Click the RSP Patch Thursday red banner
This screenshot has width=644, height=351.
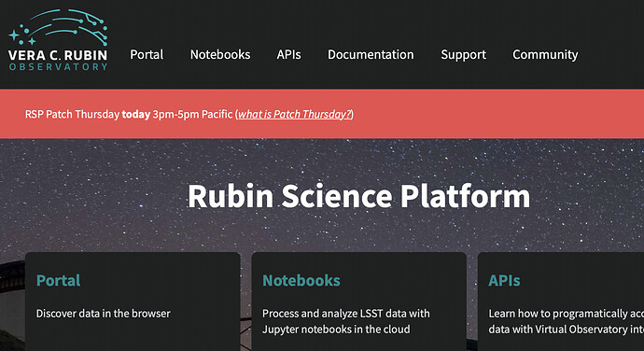[x=322, y=114]
